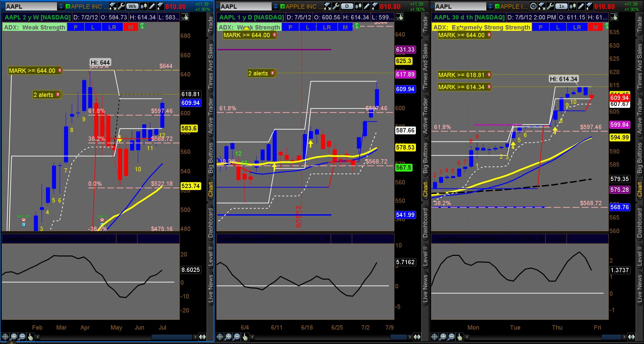Open the green 4 link box in the weekly chart
Viewport: 644px width, 344px height.
tap(68, 6)
